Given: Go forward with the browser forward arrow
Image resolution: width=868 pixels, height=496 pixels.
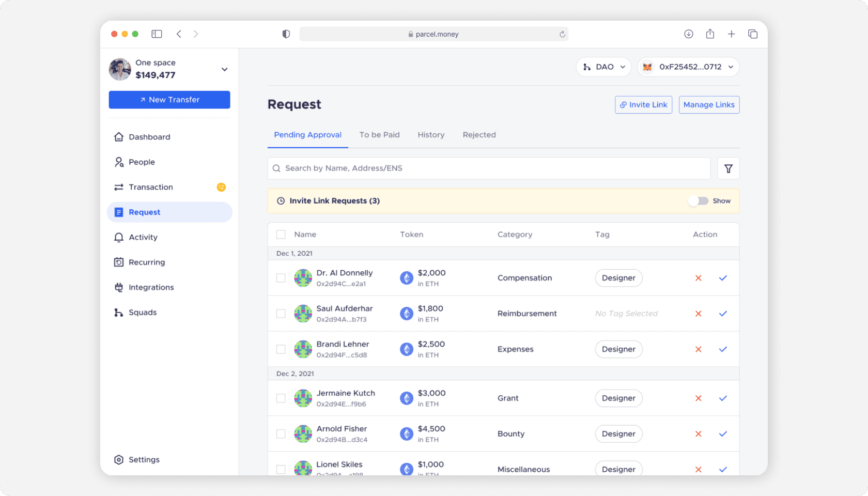Looking at the screenshot, I should click(196, 34).
